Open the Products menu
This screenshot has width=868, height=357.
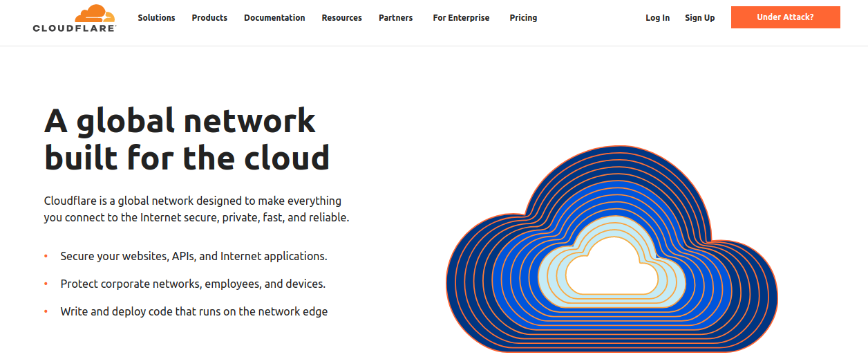click(209, 18)
